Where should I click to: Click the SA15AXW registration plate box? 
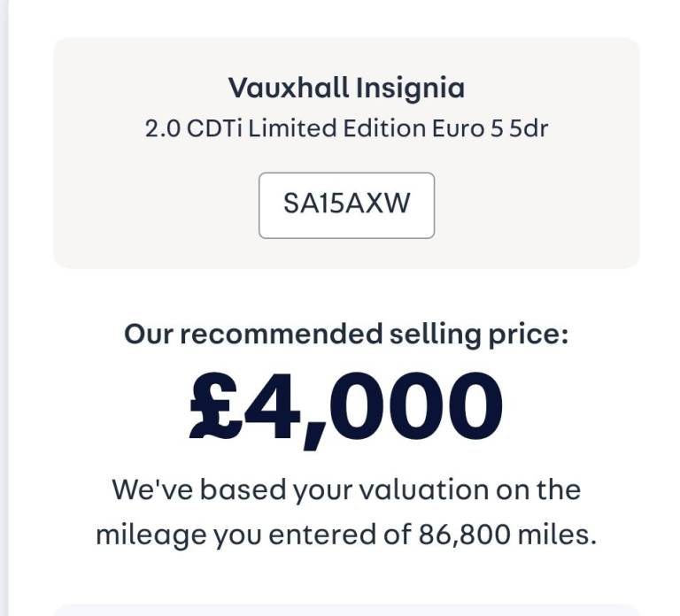[x=346, y=204]
